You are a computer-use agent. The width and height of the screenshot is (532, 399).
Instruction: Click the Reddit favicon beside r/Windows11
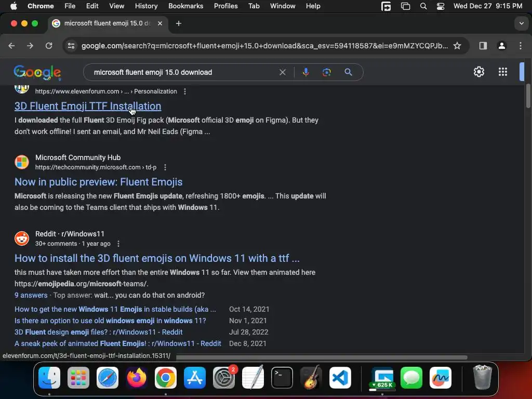[22, 238]
